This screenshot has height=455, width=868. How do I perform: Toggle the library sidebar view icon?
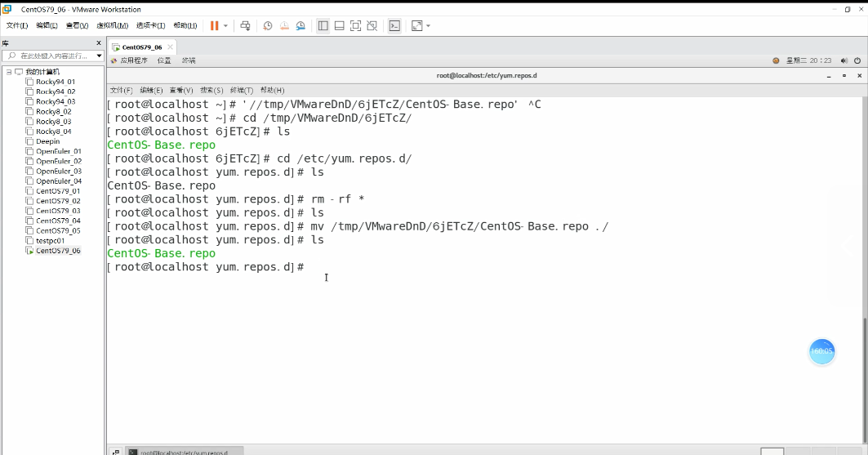pyautogui.click(x=323, y=25)
